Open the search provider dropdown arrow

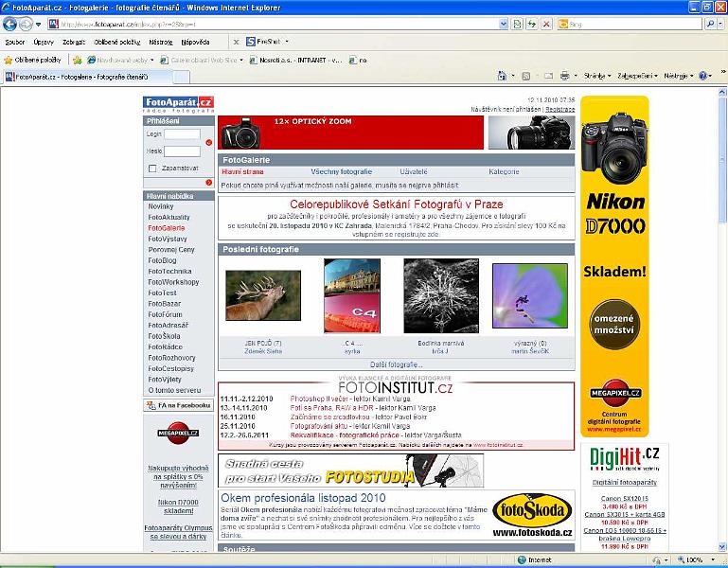click(x=720, y=25)
